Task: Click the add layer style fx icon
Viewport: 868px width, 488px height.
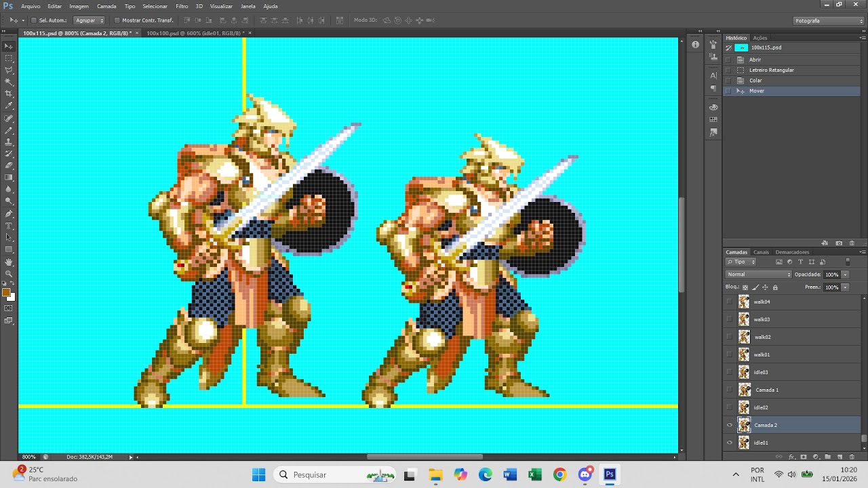Action: coord(791,457)
